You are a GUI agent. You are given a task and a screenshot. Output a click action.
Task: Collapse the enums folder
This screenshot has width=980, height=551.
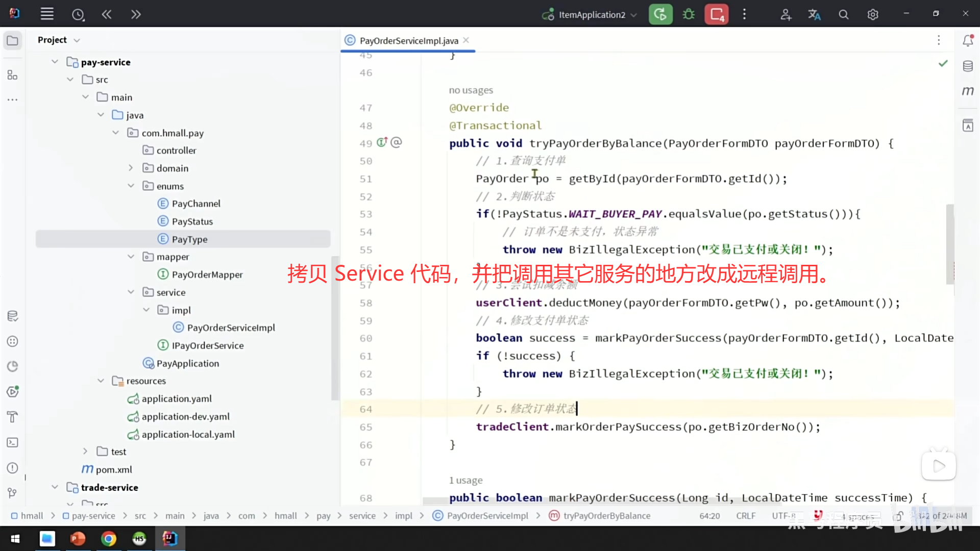131,186
